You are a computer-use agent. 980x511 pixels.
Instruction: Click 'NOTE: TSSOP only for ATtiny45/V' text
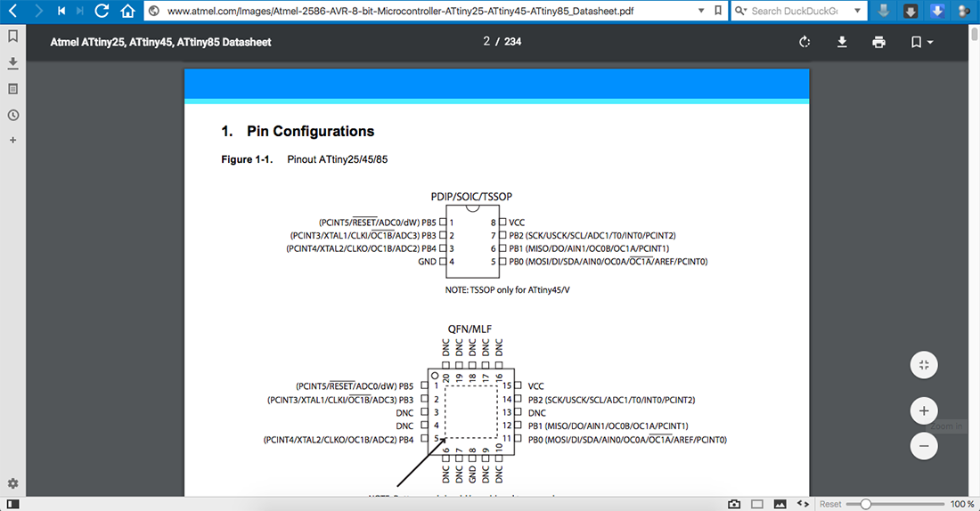tap(508, 290)
